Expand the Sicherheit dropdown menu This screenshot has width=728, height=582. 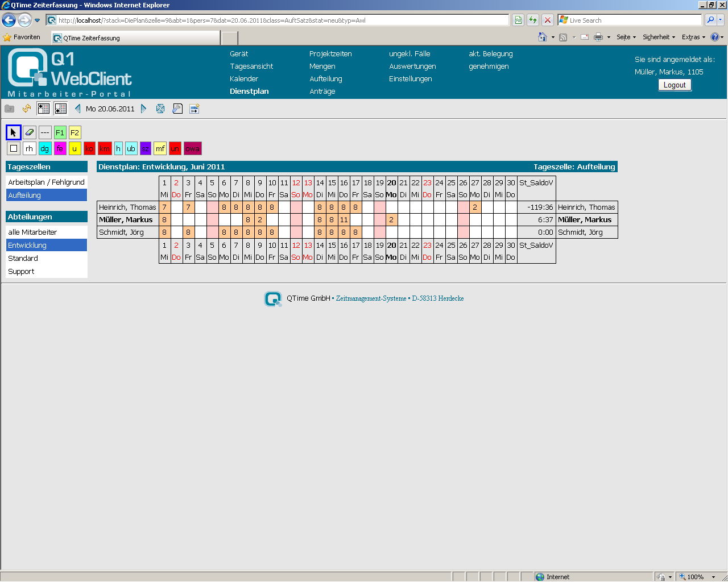pos(659,37)
